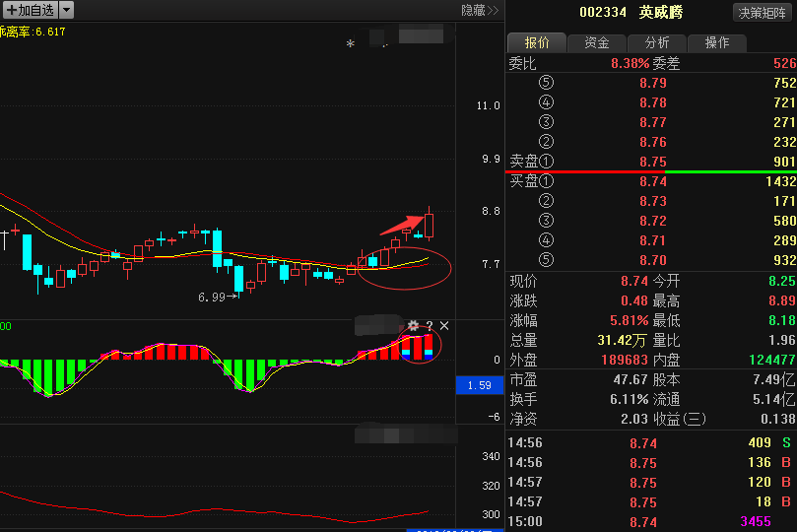The image size is (797, 532).
Task: Click the 最低 value 8.18
Action: (782, 320)
